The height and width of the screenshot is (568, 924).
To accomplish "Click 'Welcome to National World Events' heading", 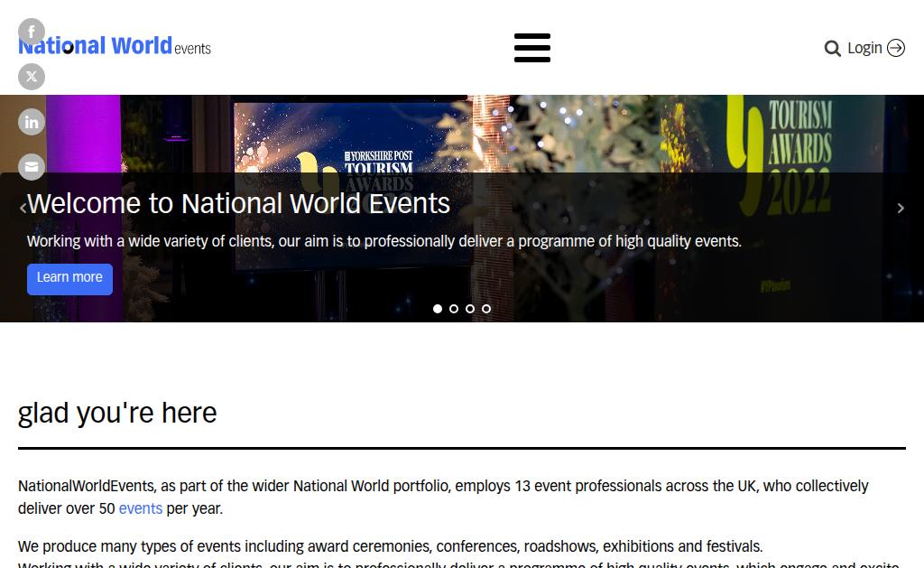I will [x=238, y=203].
